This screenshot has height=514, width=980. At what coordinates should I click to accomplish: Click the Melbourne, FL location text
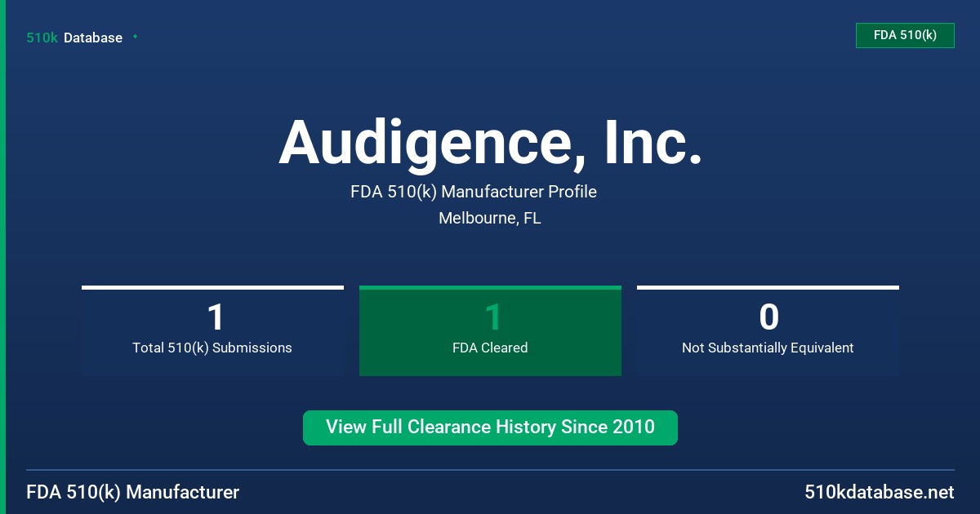point(490,218)
